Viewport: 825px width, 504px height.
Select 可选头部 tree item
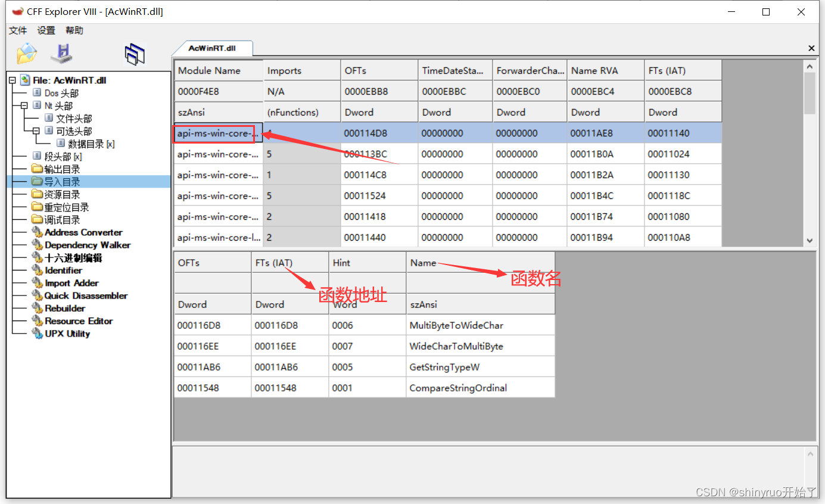point(74,131)
